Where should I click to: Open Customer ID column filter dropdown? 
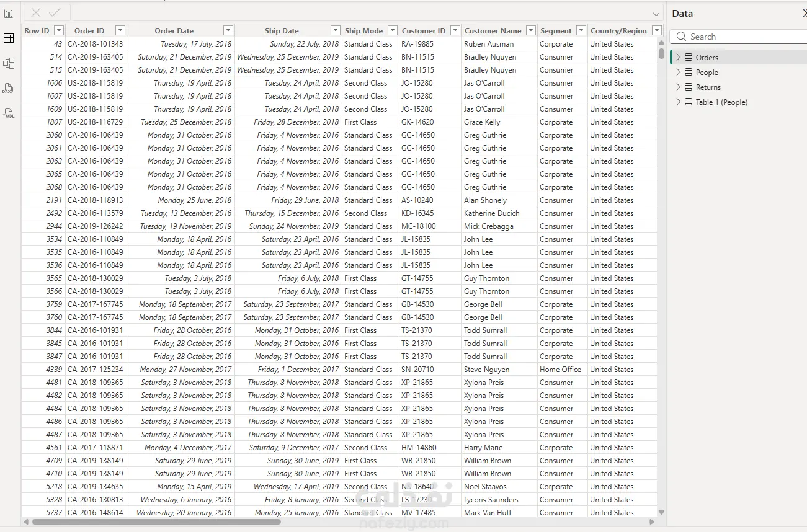click(455, 30)
